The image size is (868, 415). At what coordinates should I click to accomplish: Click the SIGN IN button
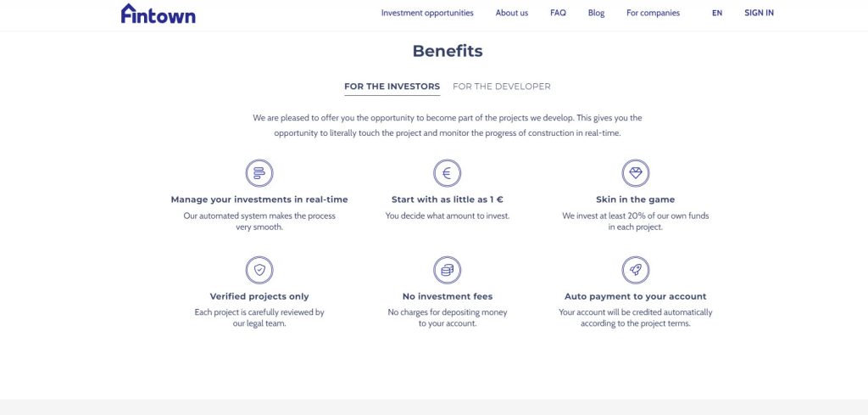(x=759, y=13)
